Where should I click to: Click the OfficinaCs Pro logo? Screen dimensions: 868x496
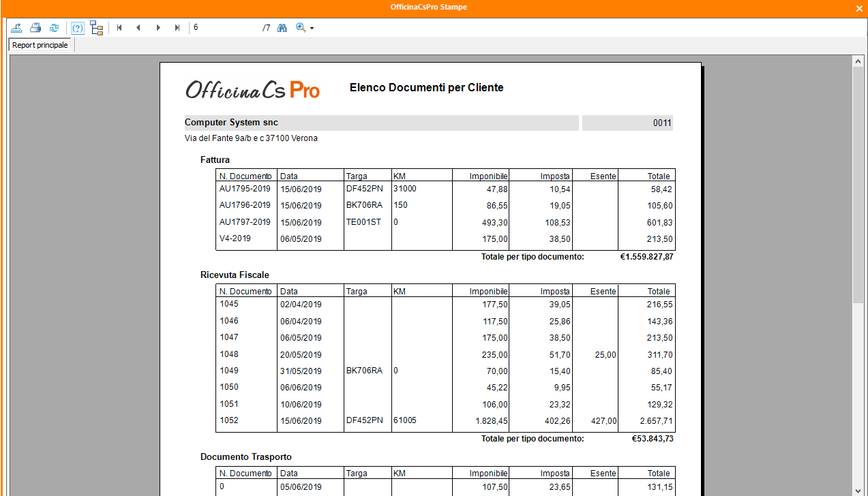tap(253, 89)
